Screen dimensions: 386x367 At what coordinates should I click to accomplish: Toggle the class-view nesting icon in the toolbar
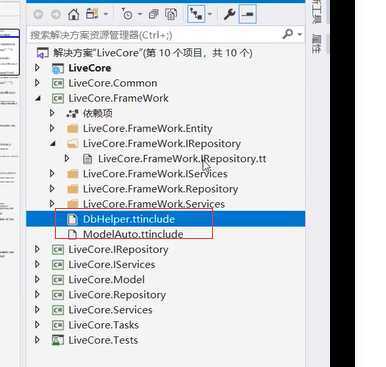[196, 14]
